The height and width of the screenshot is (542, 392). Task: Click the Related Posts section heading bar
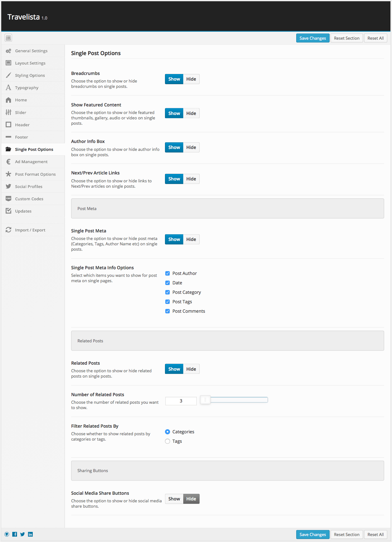point(227,341)
